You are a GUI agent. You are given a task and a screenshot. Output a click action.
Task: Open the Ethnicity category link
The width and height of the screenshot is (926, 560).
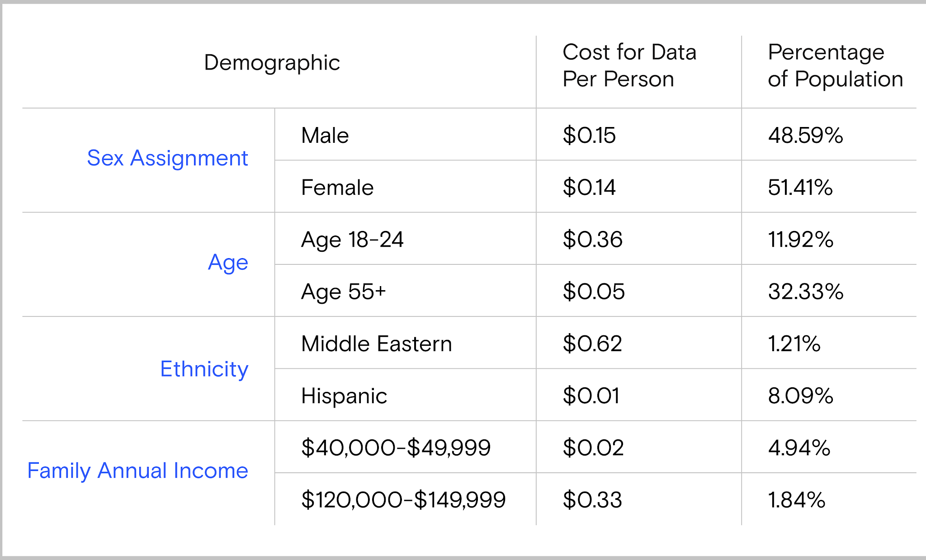click(x=204, y=369)
